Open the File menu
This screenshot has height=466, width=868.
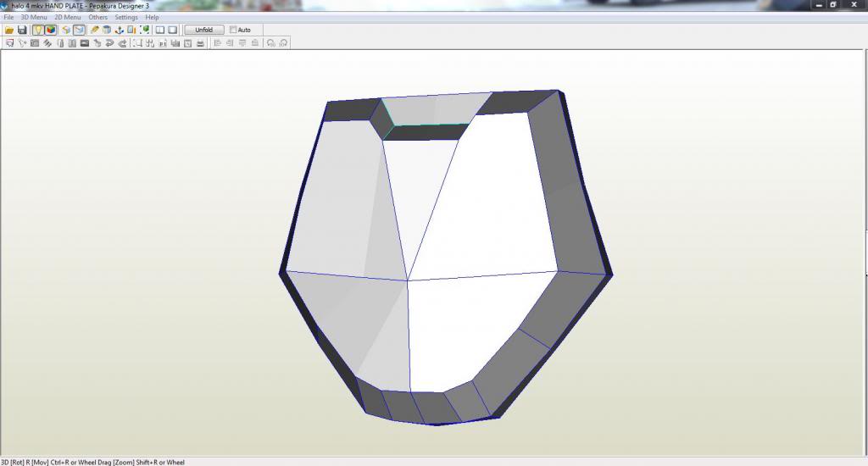(x=8, y=17)
